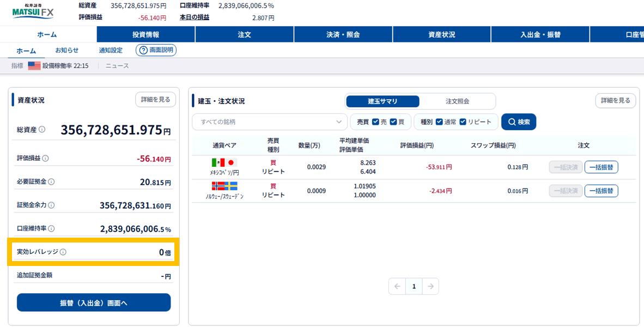644x327 pixels.
Task: Switch to 建玉サマリ view
Action: 382,101
